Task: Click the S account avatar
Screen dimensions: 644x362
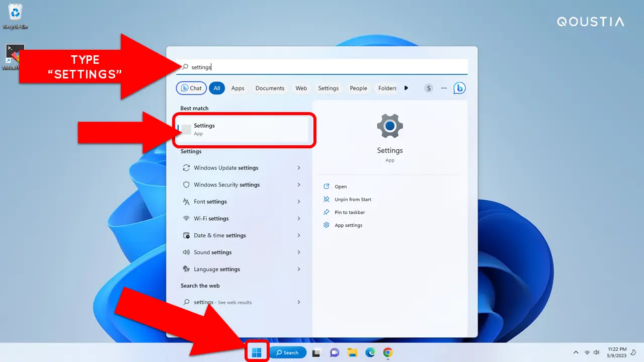Action: pyautogui.click(x=429, y=88)
